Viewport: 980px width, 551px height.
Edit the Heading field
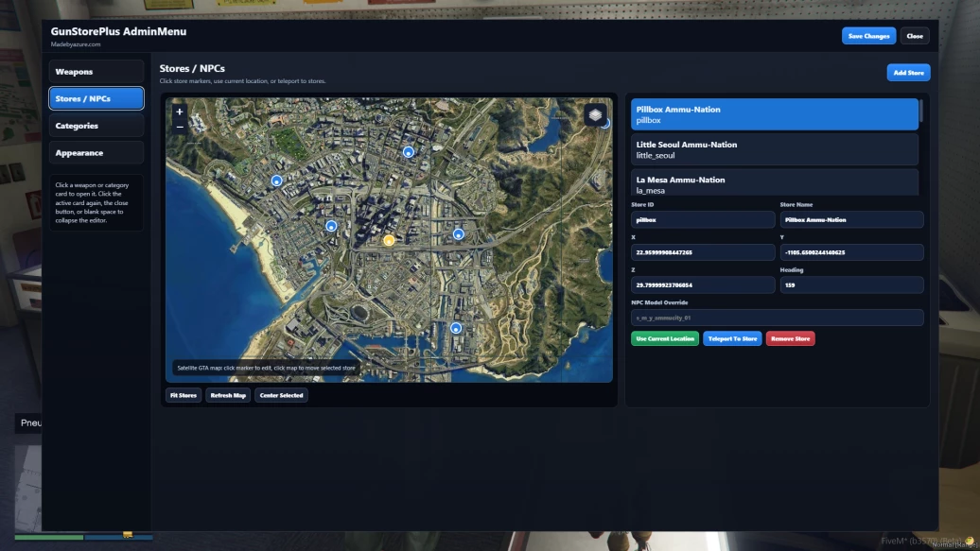click(x=851, y=284)
